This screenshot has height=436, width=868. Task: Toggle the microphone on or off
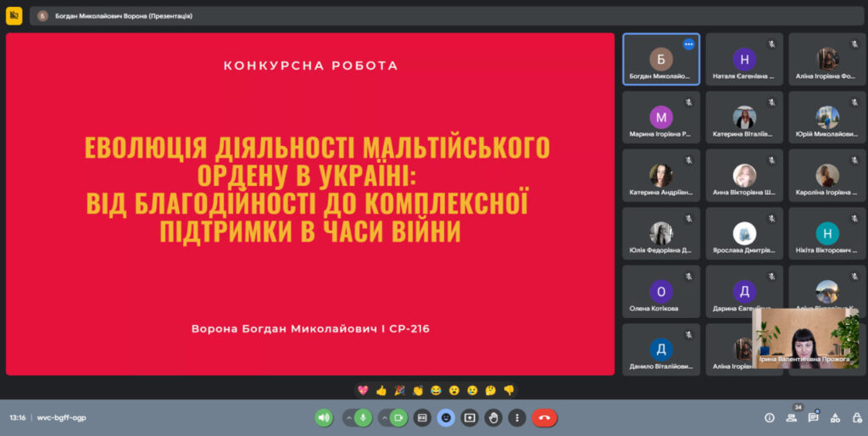click(363, 417)
